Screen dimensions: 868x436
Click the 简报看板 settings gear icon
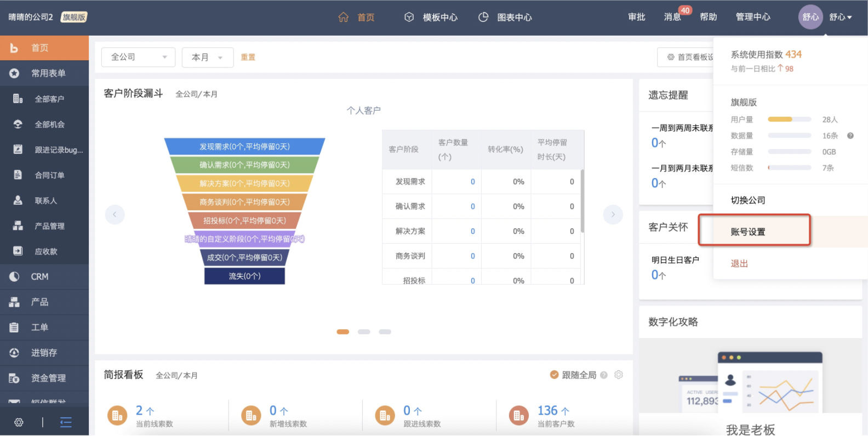pyautogui.click(x=619, y=375)
